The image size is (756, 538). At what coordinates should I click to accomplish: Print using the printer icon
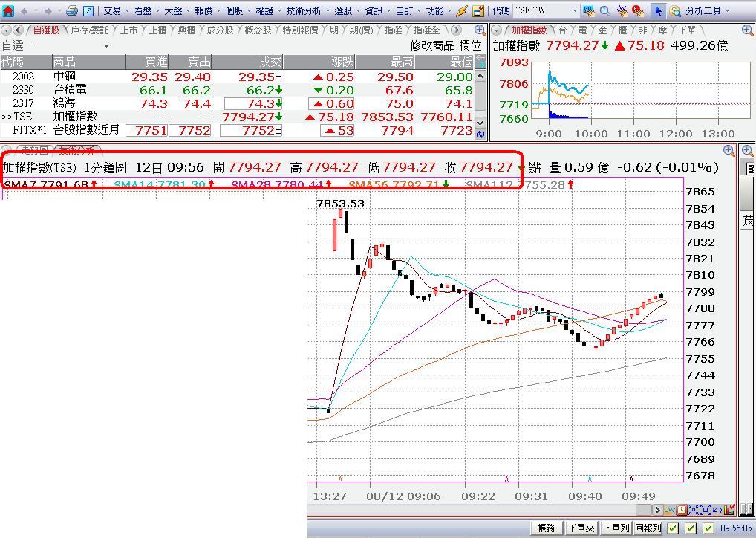(72, 10)
